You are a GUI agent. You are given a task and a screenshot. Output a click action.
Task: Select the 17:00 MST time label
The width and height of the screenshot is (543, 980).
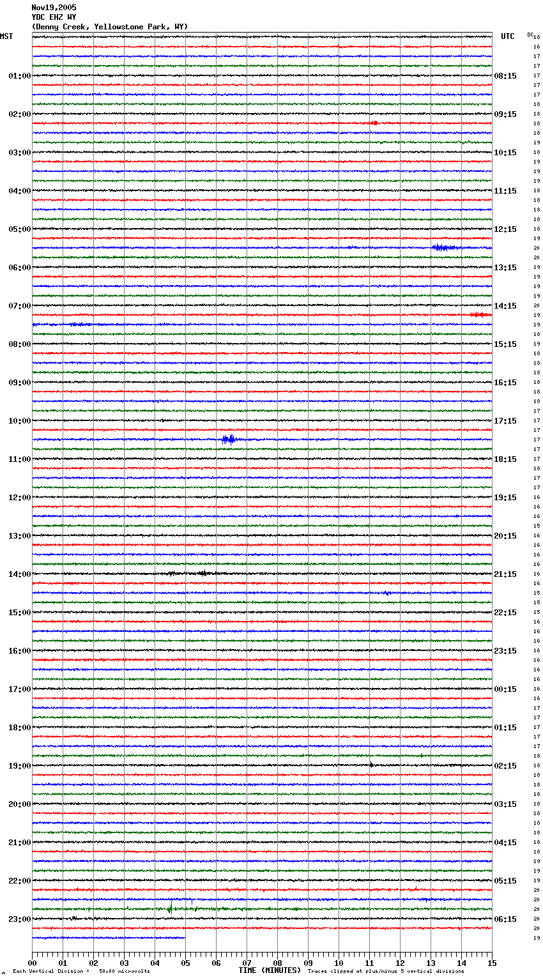pos(19,689)
